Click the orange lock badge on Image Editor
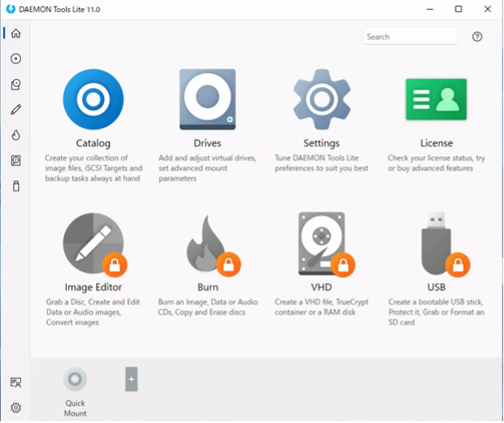The width and height of the screenshot is (504, 423). pos(115,264)
